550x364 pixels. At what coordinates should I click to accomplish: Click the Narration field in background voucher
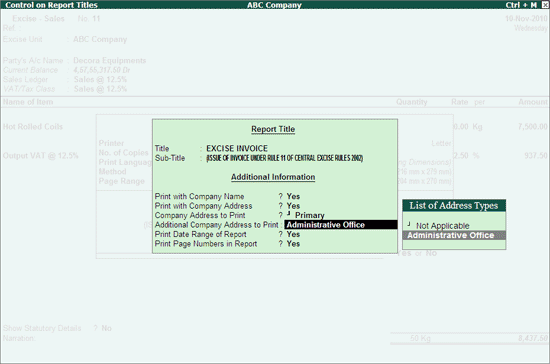tap(19, 338)
